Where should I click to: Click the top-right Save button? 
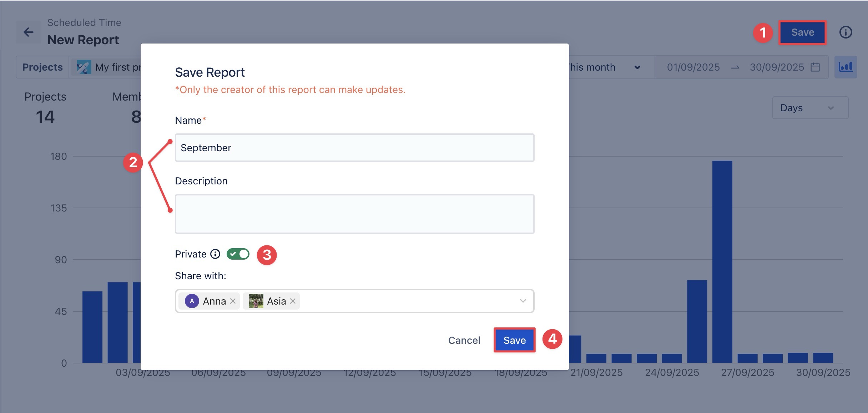(x=802, y=32)
